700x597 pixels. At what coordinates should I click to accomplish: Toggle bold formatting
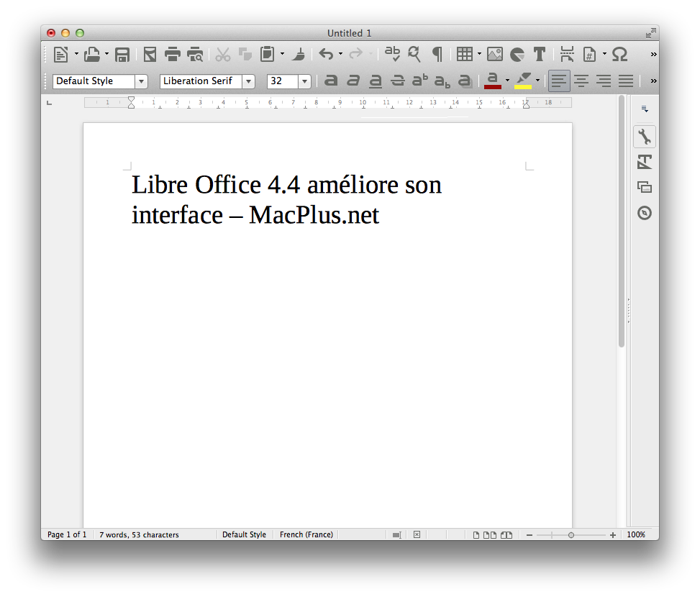(x=331, y=81)
